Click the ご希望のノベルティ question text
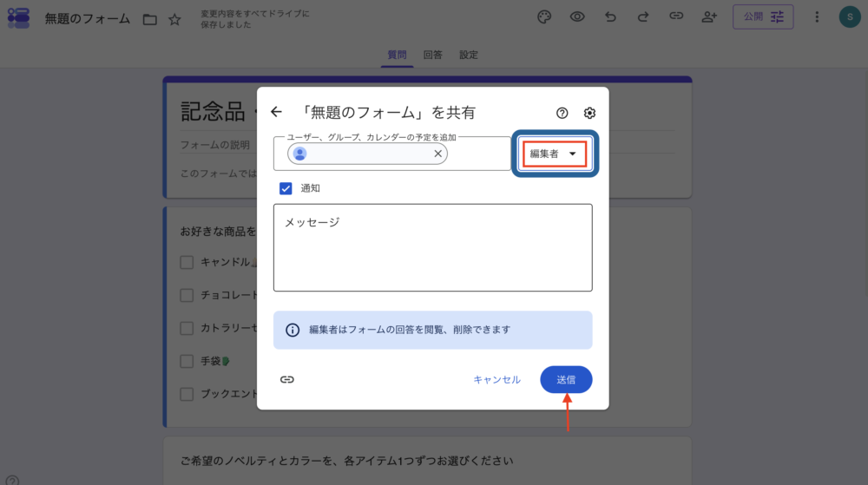This screenshot has height=485, width=868. [346, 461]
